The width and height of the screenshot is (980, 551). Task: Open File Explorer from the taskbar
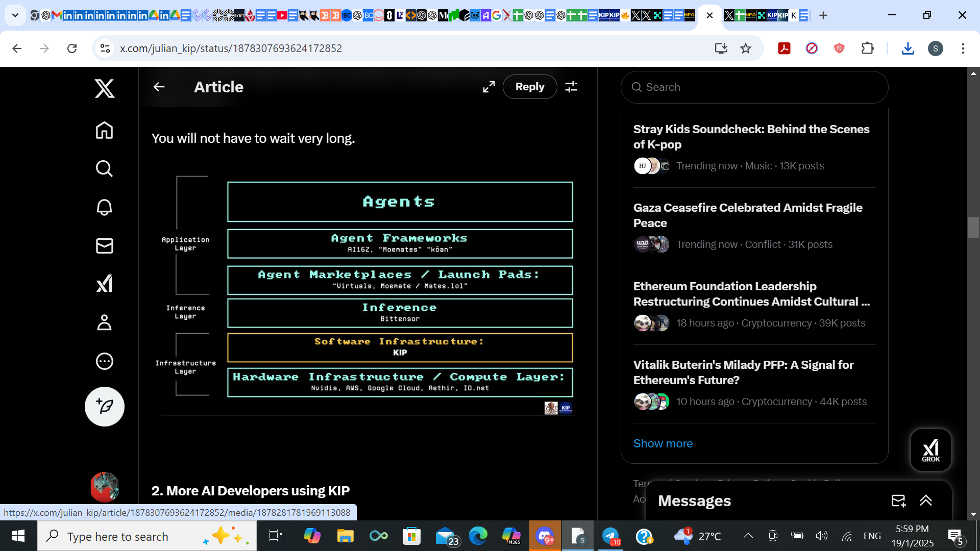point(345,536)
